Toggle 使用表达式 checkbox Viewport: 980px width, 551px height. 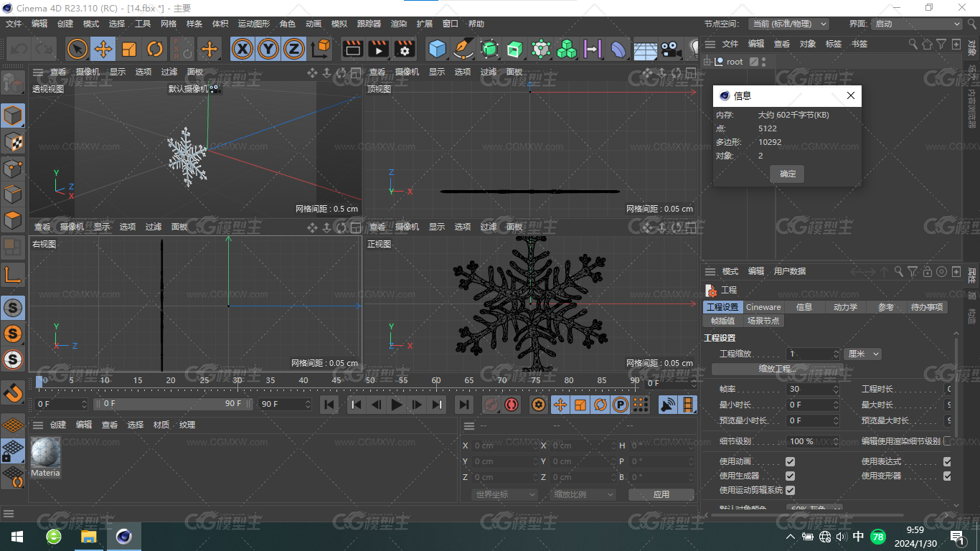947,462
